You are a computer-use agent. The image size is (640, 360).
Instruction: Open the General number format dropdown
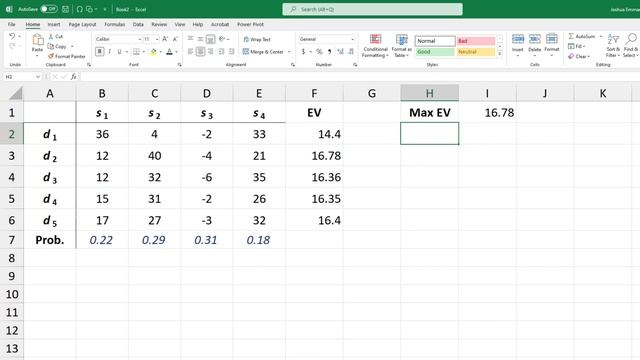coord(353,39)
